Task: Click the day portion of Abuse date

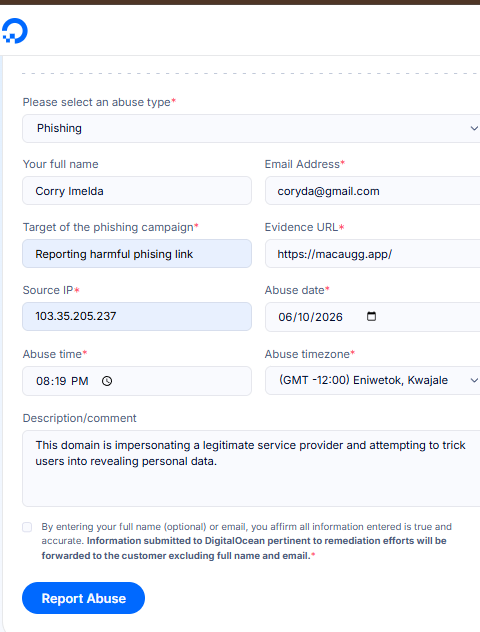Action: pos(304,317)
